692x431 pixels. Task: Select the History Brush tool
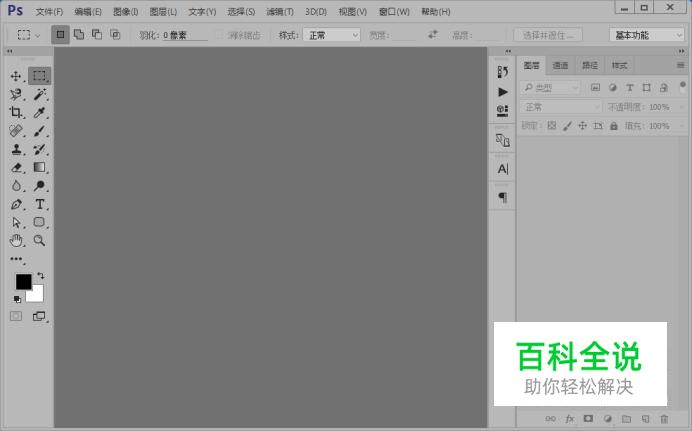point(39,149)
